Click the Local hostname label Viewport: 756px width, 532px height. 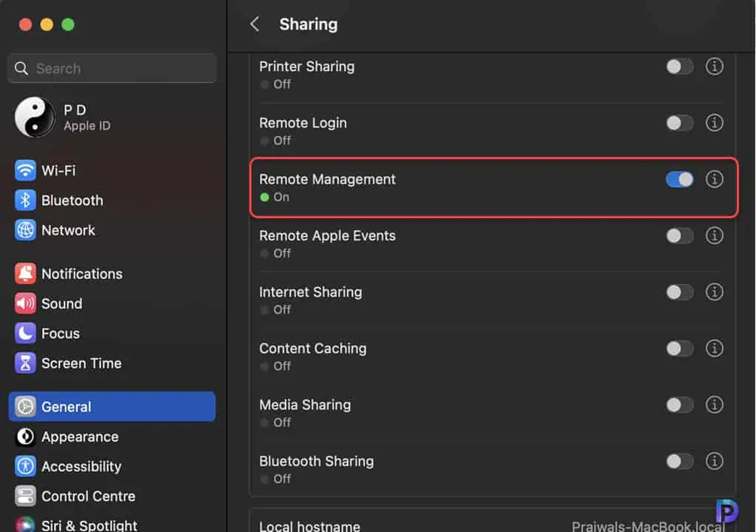(x=309, y=526)
